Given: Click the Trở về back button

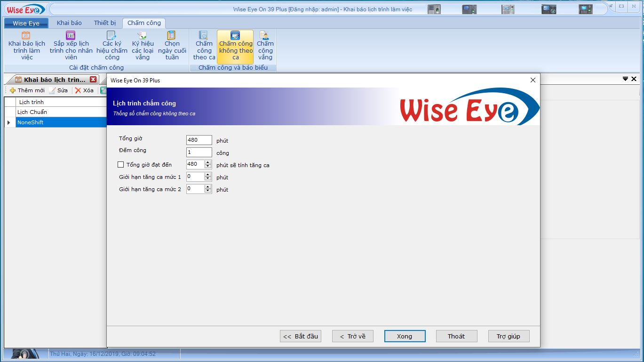Looking at the screenshot, I should (353, 336).
